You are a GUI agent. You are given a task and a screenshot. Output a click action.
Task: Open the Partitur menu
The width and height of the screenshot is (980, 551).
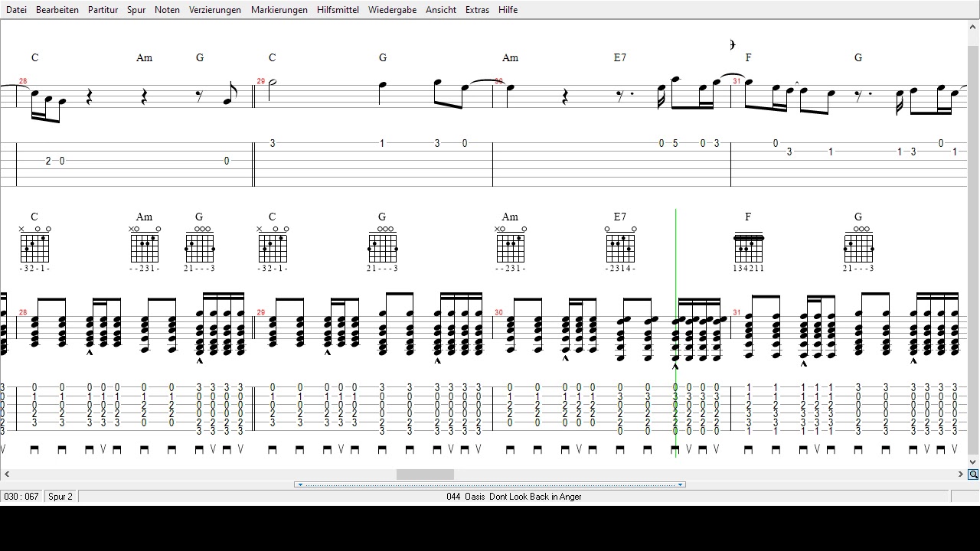coord(103,10)
